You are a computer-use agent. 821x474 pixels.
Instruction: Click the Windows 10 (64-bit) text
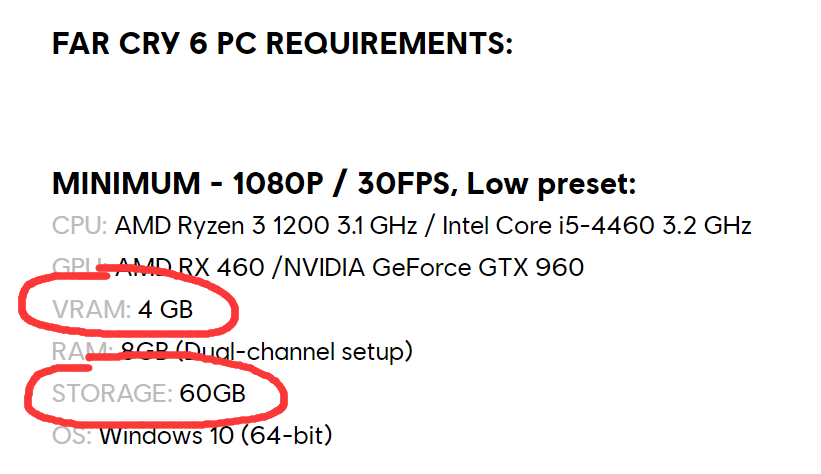click(216, 436)
